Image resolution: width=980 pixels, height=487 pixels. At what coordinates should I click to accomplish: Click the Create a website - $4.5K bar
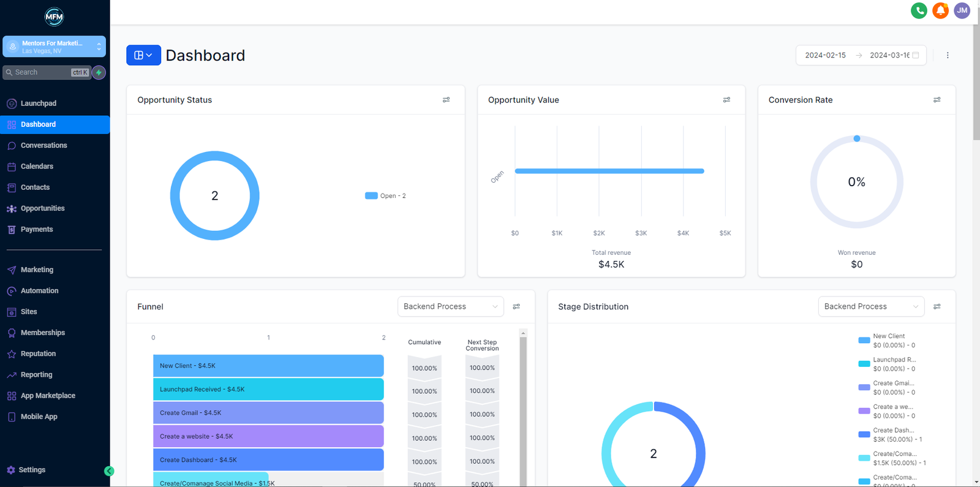268,436
